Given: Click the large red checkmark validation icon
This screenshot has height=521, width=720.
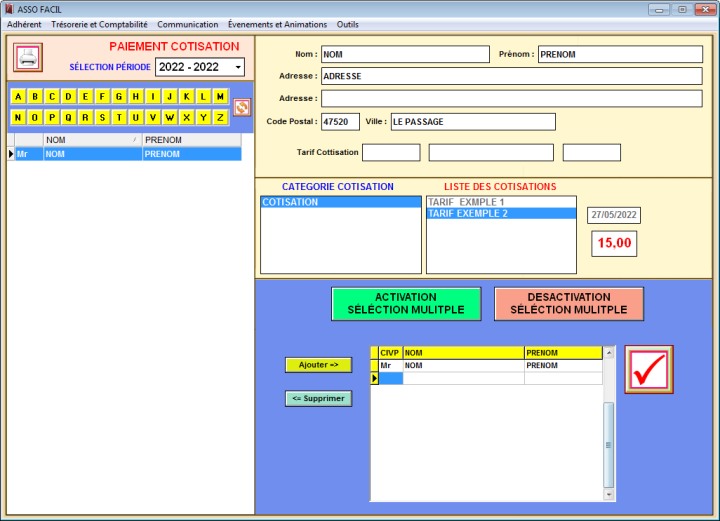Looking at the screenshot, I should click(x=648, y=369).
